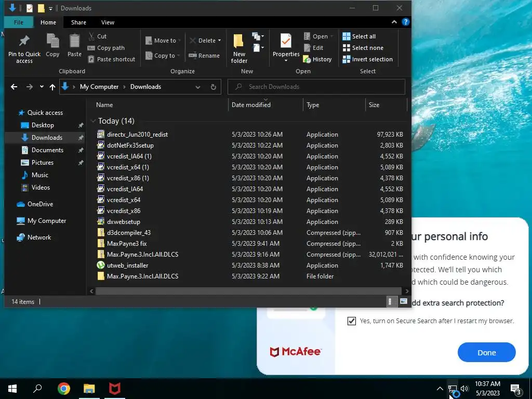This screenshot has height=399, width=532.
Task: Click Select none
Action: click(x=363, y=48)
